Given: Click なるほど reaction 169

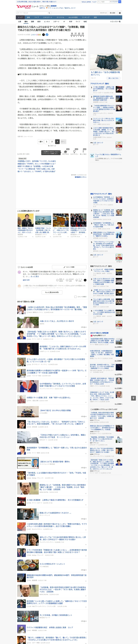Looking at the screenshot, I should point(70,280).
